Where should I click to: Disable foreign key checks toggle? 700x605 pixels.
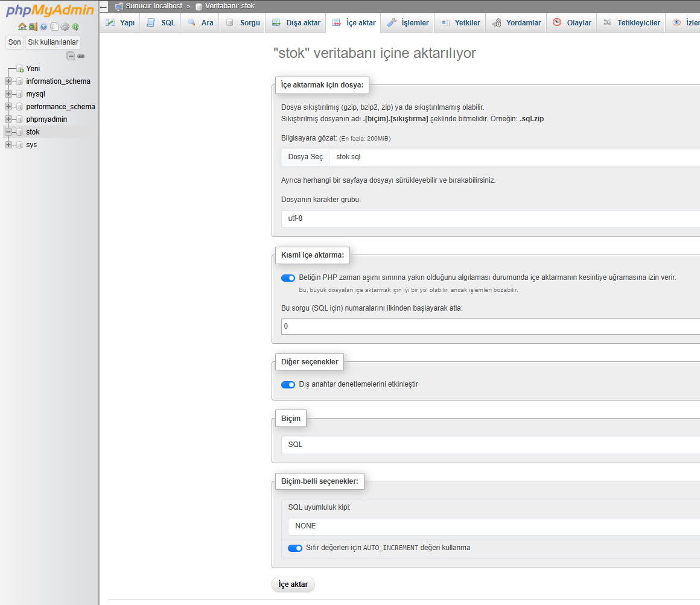(288, 385)
